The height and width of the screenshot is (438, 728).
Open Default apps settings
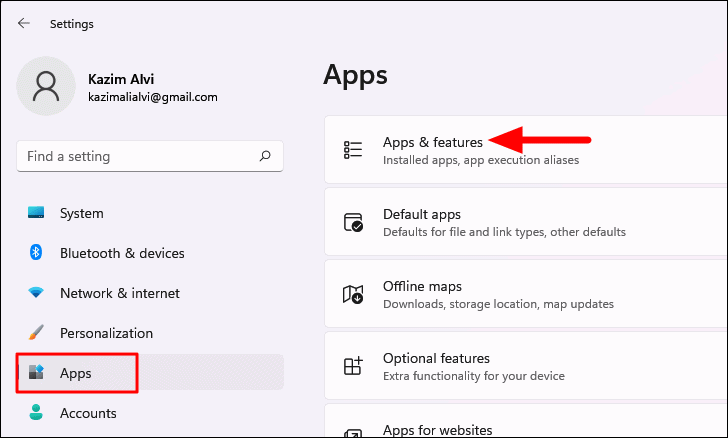click(x=526, y=222)
